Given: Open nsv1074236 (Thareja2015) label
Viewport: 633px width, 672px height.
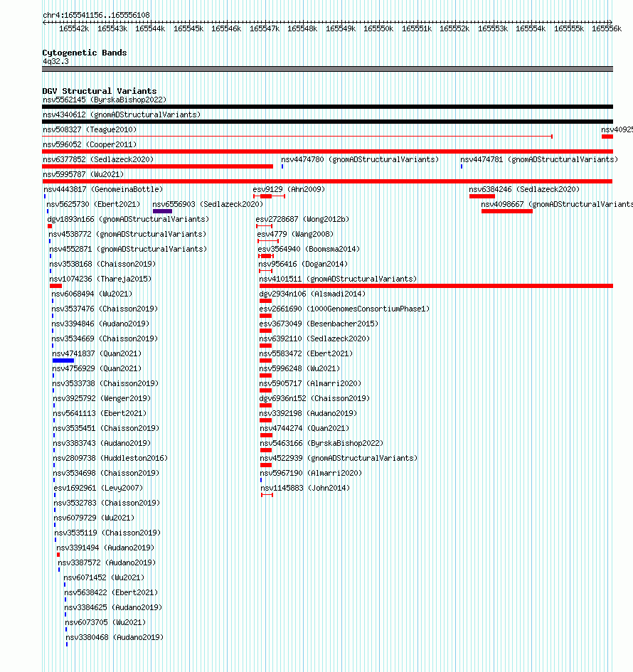Looking at the screenshot, I should pyautogui.click(x=100, y=279).
